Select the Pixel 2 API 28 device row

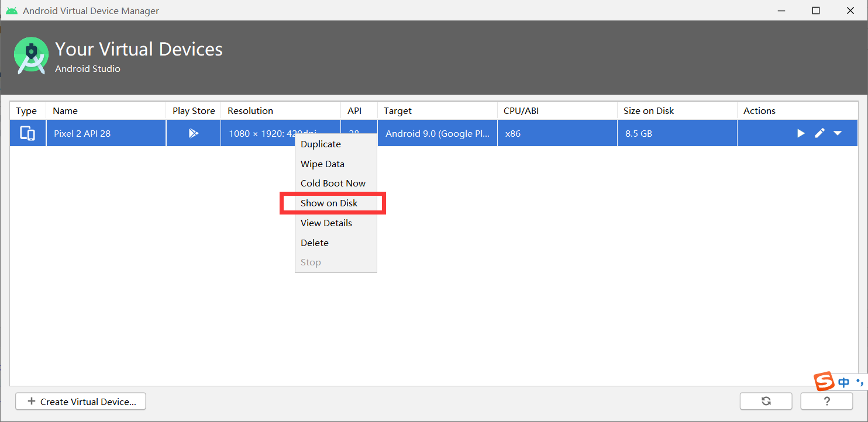[105, 133]
